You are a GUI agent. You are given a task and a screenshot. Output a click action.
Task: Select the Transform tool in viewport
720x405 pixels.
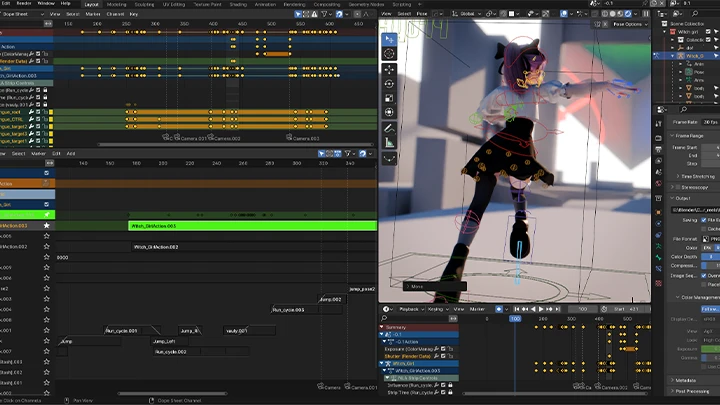[389, 112]
